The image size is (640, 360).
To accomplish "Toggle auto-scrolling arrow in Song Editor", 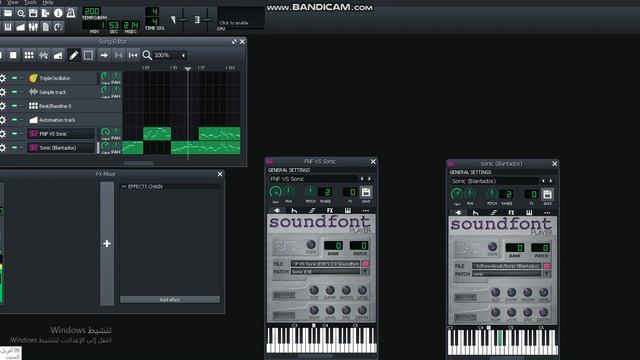I will [x=104, y=55].
